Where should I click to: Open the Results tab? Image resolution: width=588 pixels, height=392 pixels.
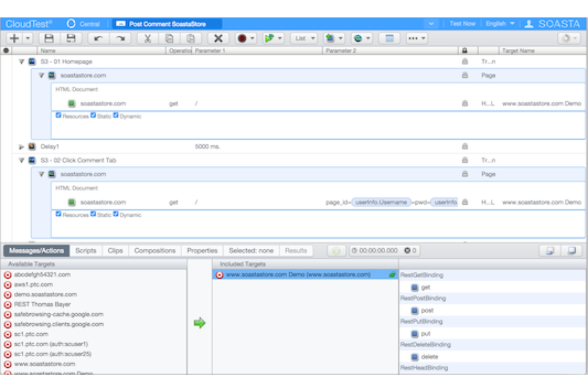point(296,251)
